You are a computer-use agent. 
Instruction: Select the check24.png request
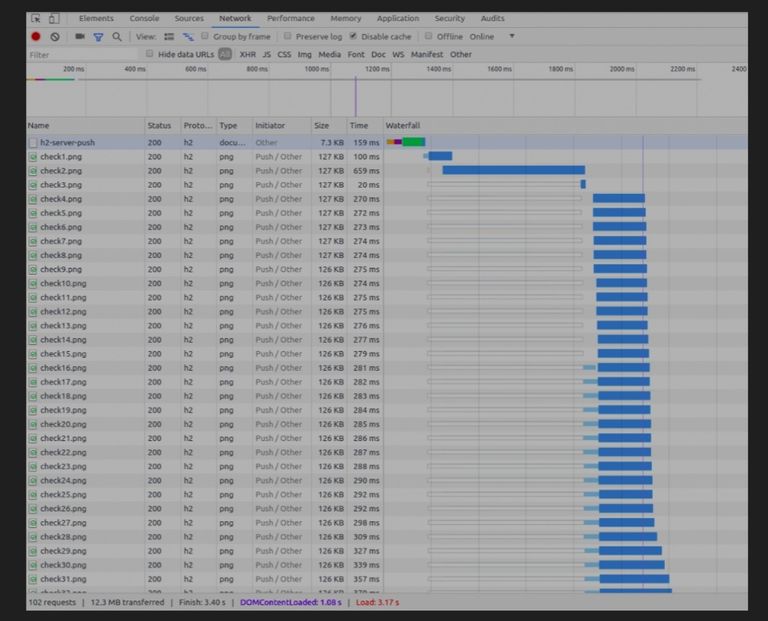[387, 481]
